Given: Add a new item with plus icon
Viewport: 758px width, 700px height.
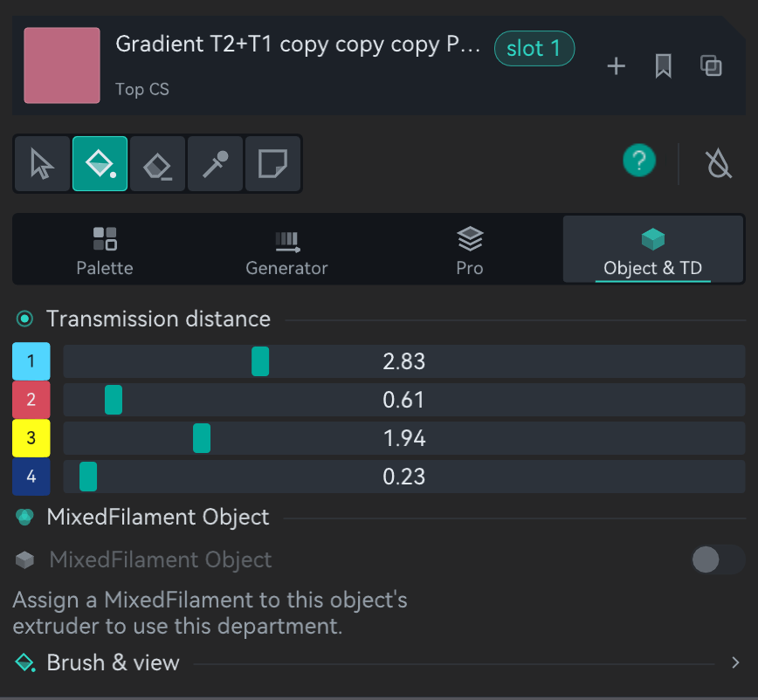Looking at the screenshot, I should [616, 65].
